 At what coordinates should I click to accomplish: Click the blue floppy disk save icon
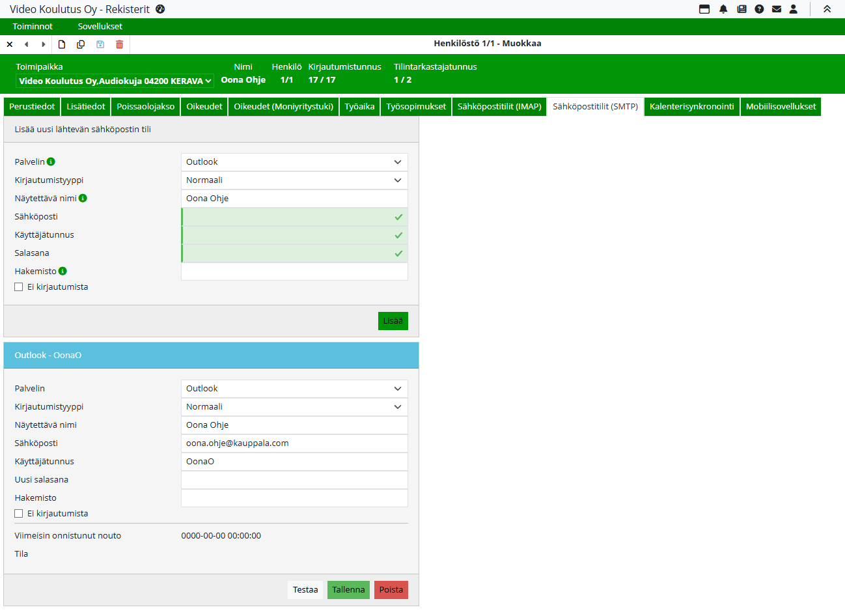[x=100, y=44]
